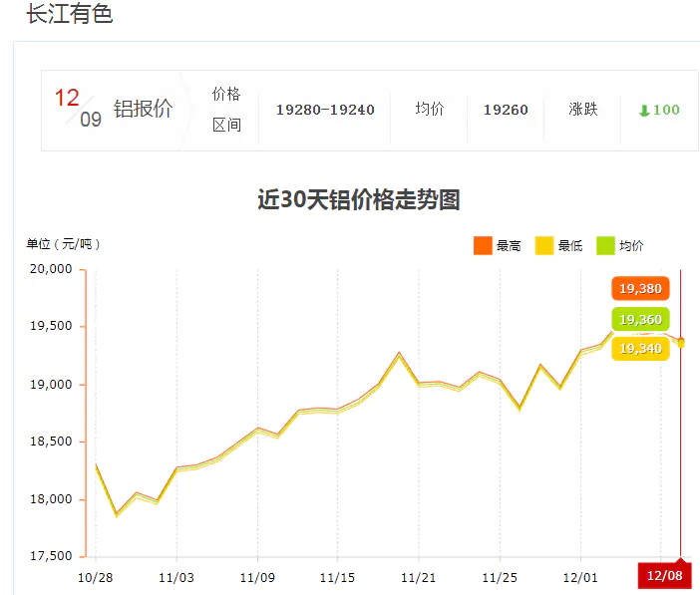Image resolution: width=700 pixels, height=595 pixels.
Task: Click the red 12/08 date marker
Action: tap(664, 576)
